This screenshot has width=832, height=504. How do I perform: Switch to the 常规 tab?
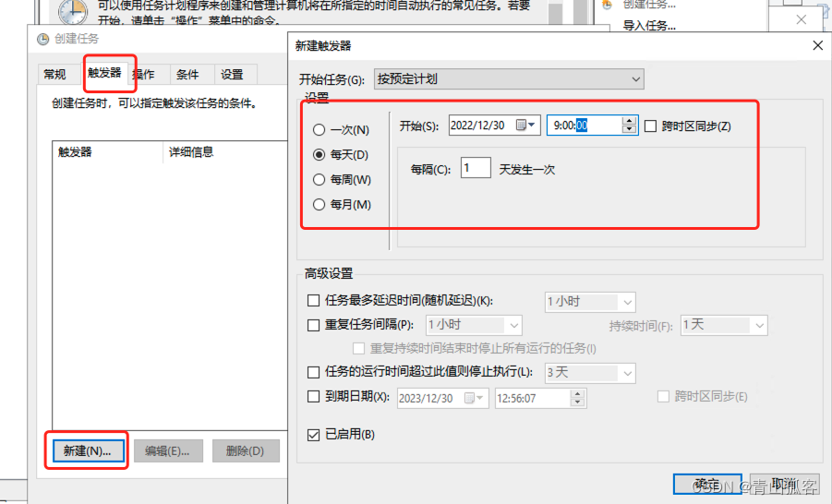[x=54, y=74]
